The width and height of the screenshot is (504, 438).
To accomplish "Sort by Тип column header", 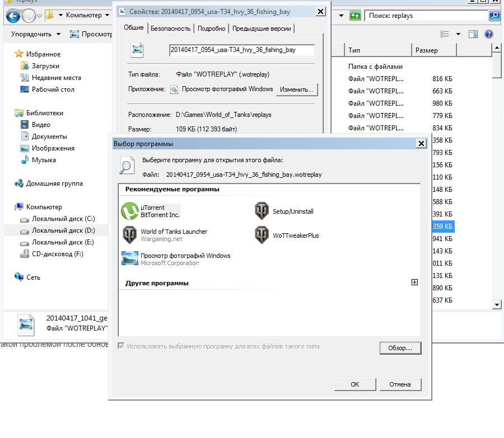I will pyautogui.click(x=377, y=50).
